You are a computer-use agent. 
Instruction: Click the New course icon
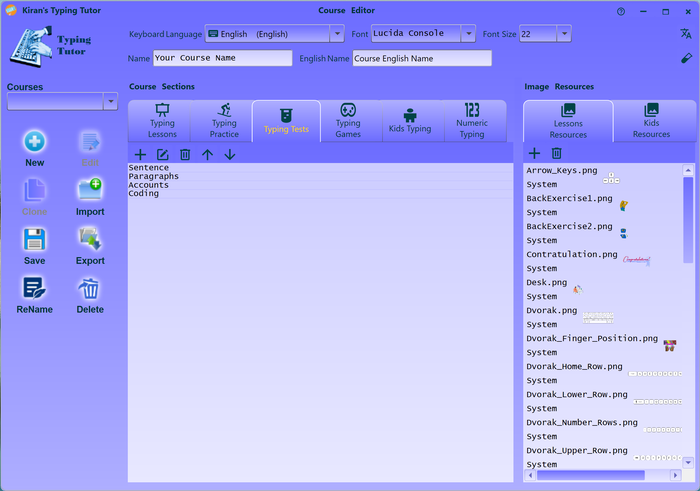34,142
